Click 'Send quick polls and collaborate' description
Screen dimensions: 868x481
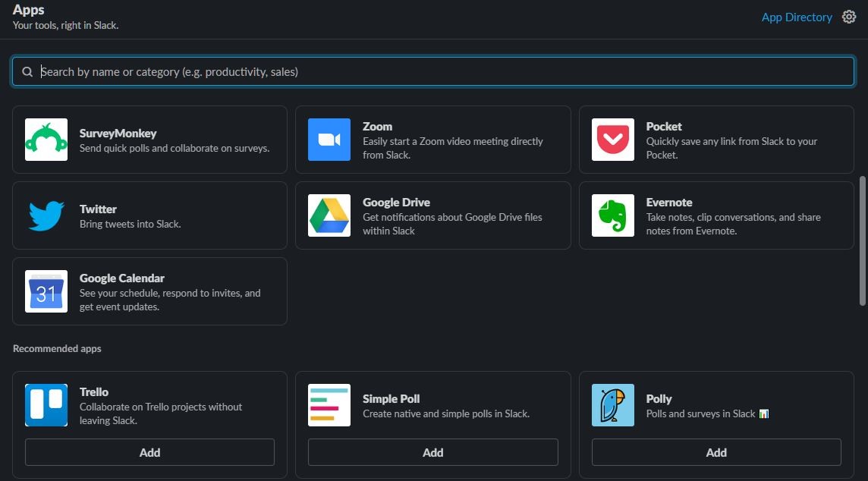click(175, 149)
